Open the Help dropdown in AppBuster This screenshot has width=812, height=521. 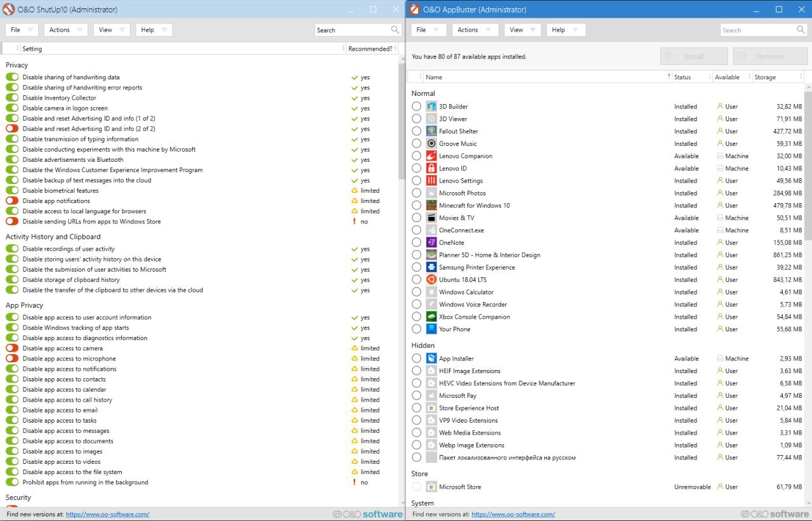(565, 30)
